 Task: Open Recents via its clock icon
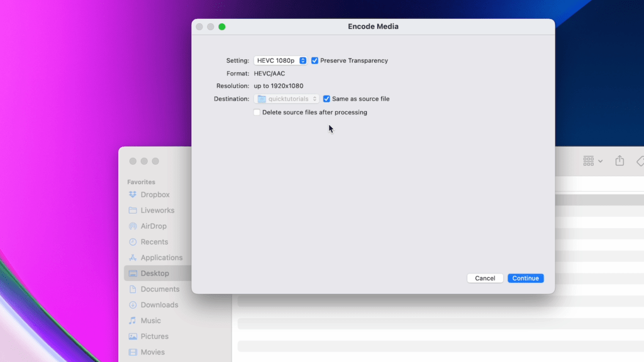(133, 242)
